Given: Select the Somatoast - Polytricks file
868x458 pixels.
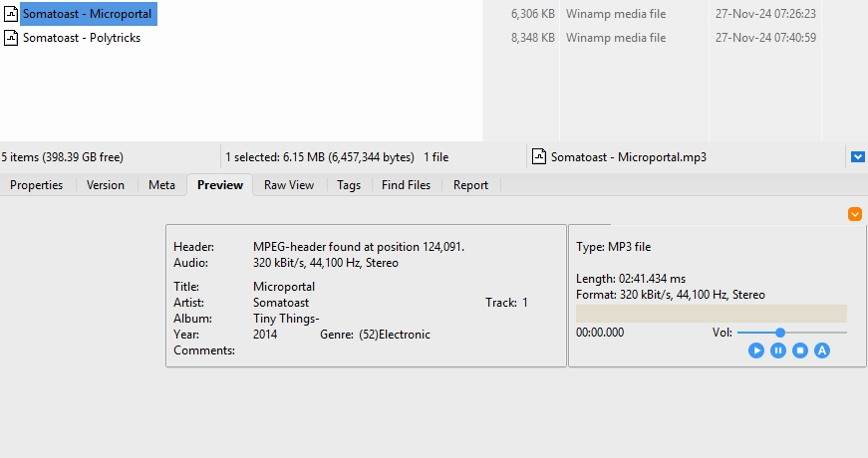Looking at the screenshot, I should click(x=82, y=38).
